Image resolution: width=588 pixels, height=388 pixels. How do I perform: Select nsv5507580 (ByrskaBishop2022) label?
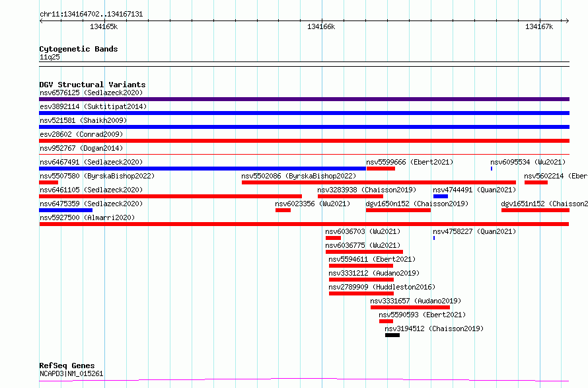[97, 176]
